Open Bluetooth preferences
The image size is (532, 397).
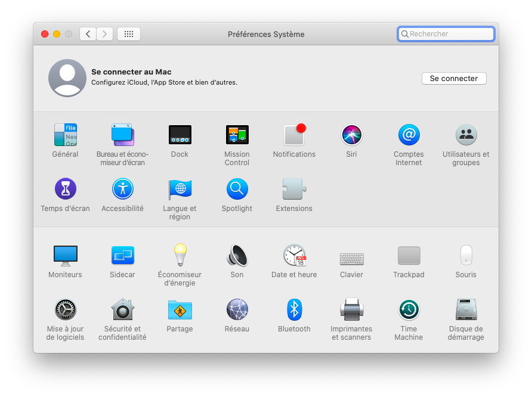click(295, 309)
